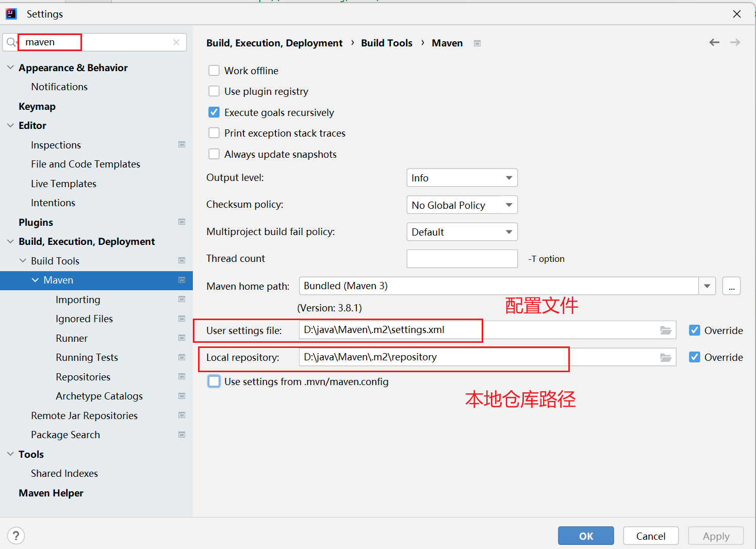
Task: Clear the maven search text with X icon
Action: pyautogui.click(x=176, y=42)
